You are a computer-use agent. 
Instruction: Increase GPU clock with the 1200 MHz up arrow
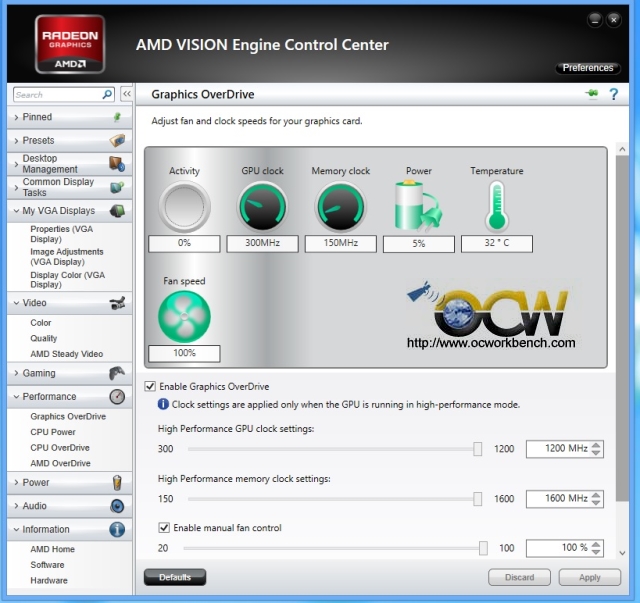point(596,445)
